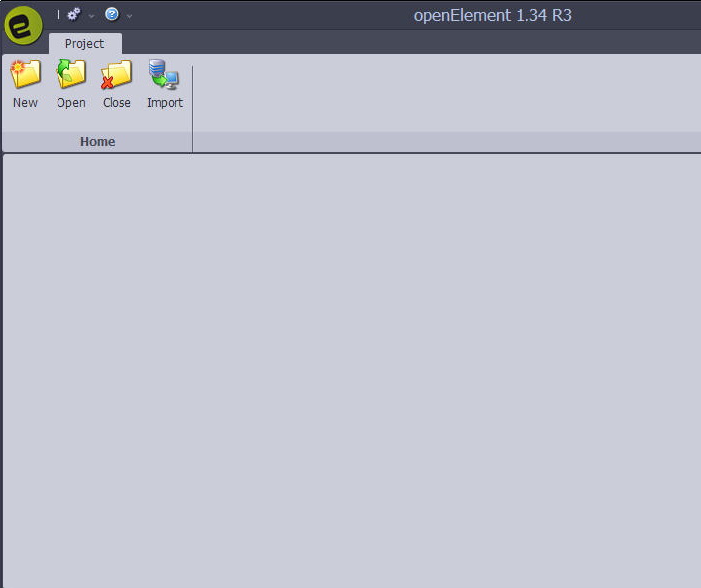Create a New project

[26, 83]
